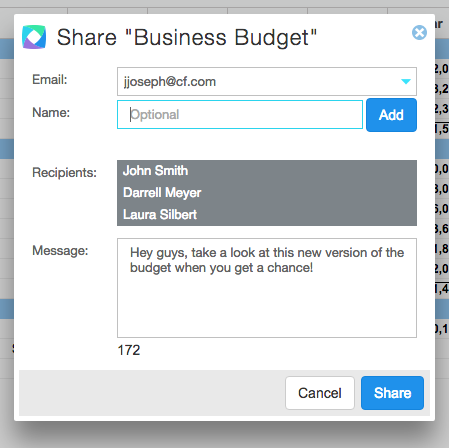Click the Email field showing jjoseph@cf.com
449x448 pixels.
pos(267,82)
